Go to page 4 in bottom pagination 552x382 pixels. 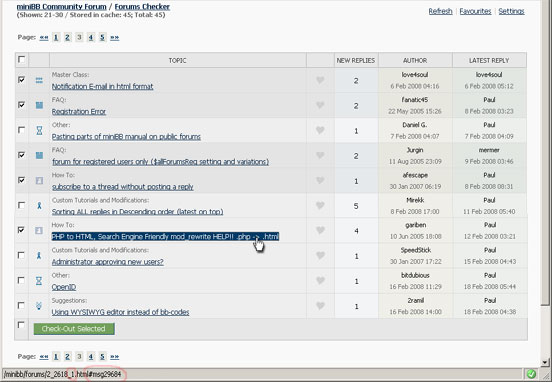[x=90, y=356]
